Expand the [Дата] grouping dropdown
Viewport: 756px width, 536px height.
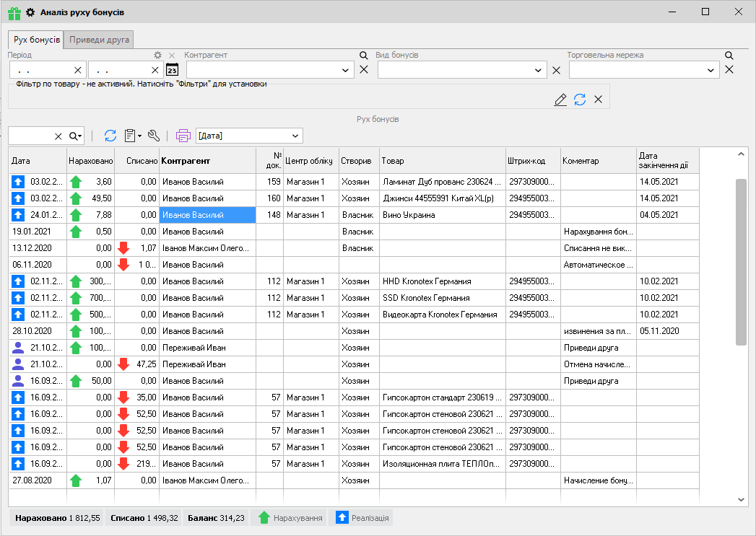(295, 136)
